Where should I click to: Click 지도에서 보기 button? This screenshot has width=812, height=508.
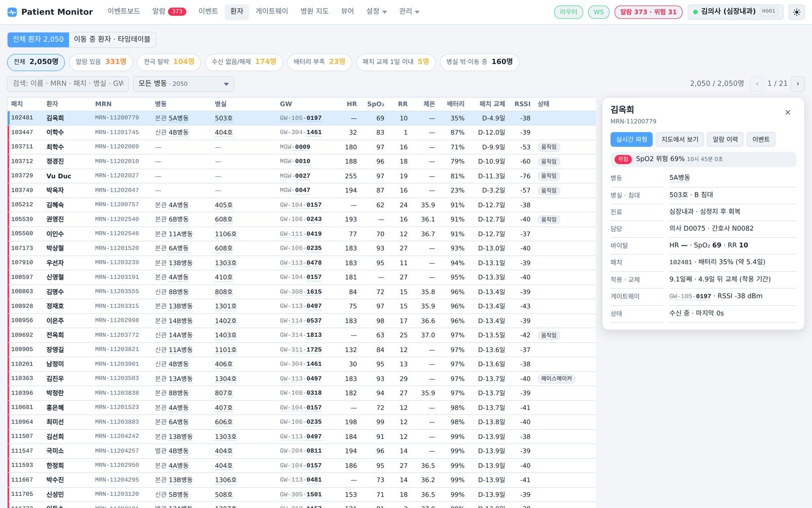(680, 140)
